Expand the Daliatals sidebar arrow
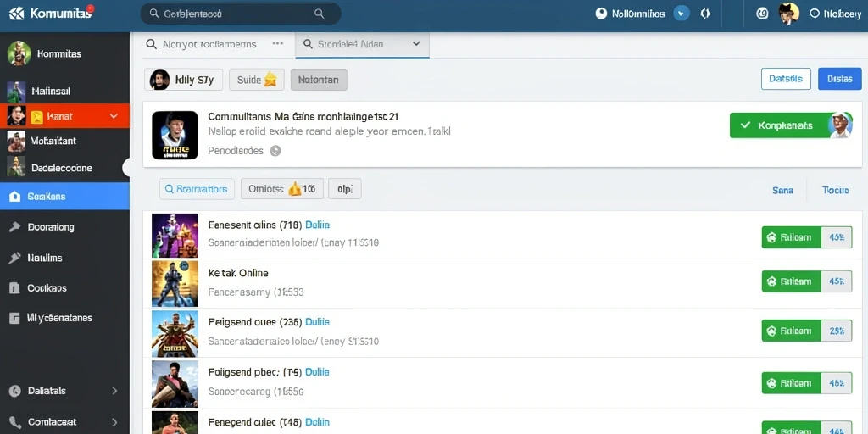The image size is (868, 434). [x=114, y=391]
